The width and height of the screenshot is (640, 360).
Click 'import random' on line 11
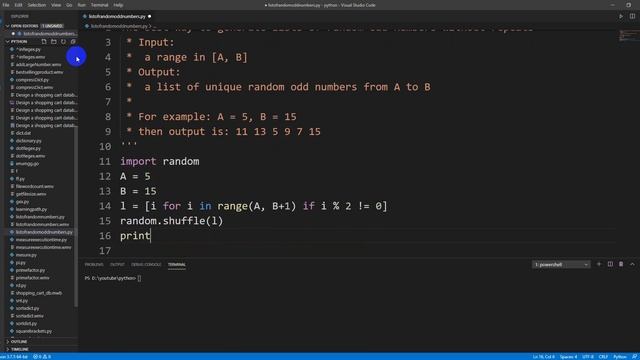pos(160,161)
